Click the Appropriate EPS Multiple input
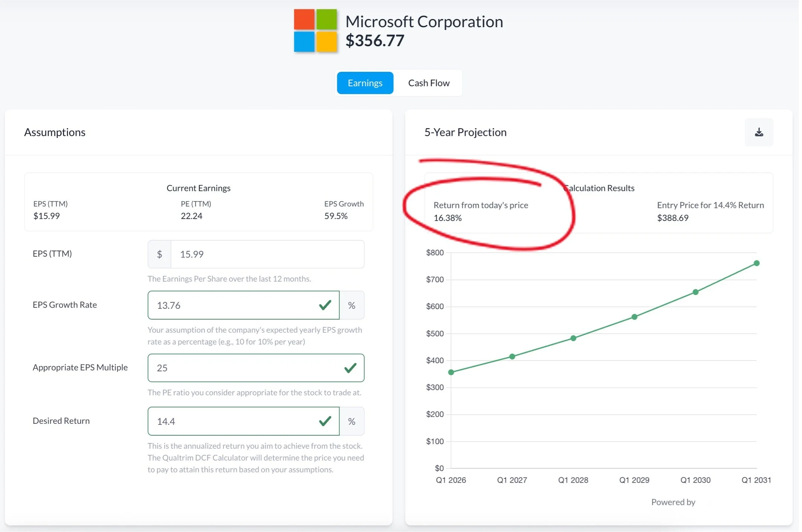This screenshot has height=532, width=802. click(246, 369)
